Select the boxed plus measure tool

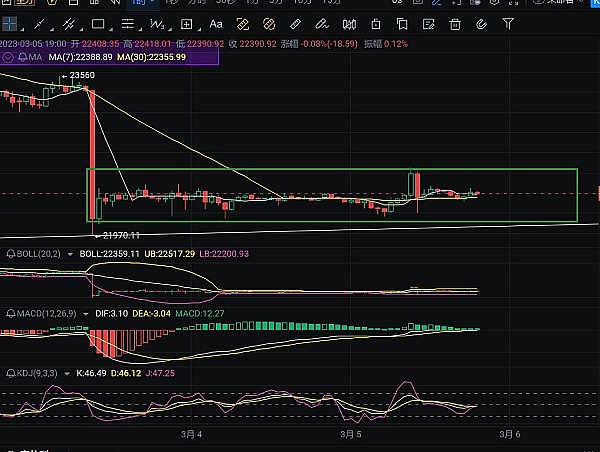click(x=186, y=24)
